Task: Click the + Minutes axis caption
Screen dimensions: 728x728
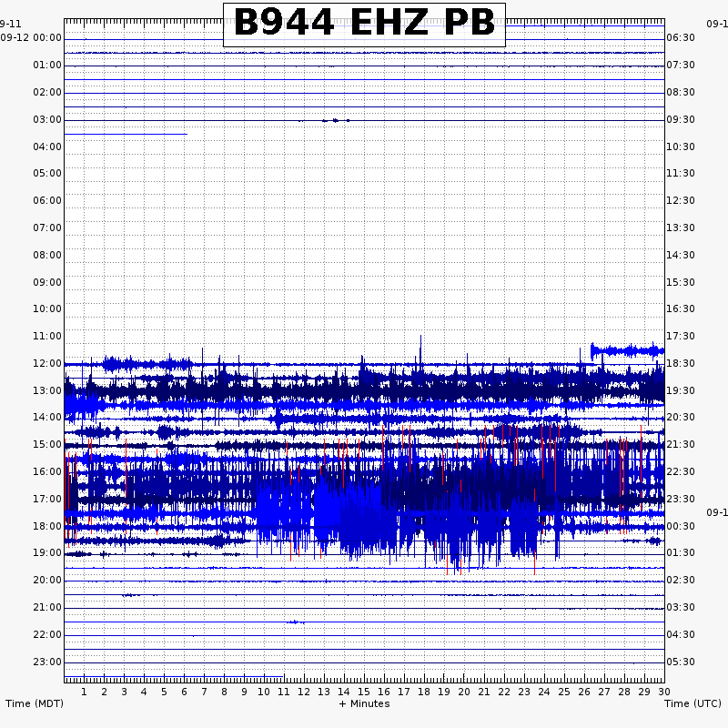Action: pos(365,703)
